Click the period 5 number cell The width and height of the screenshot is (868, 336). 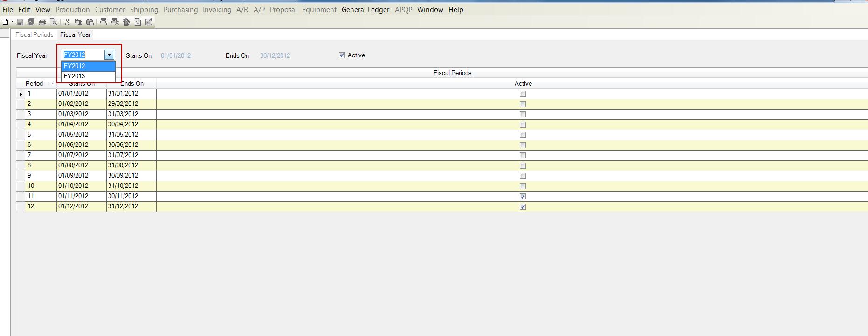click(41, 135)
